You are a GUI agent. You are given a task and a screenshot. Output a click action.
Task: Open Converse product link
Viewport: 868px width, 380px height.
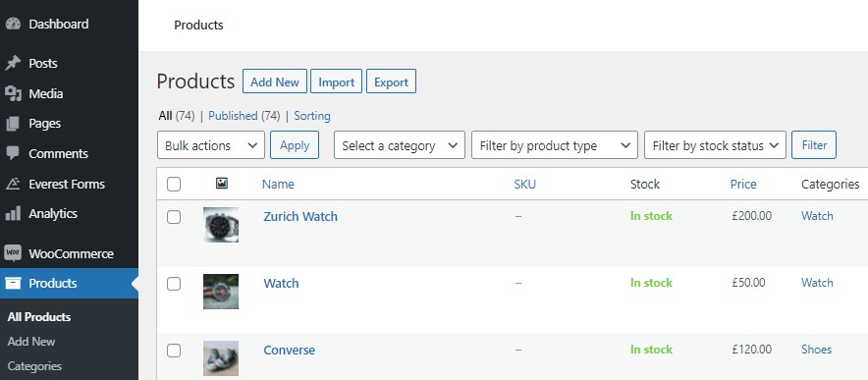tap(289, 351)
